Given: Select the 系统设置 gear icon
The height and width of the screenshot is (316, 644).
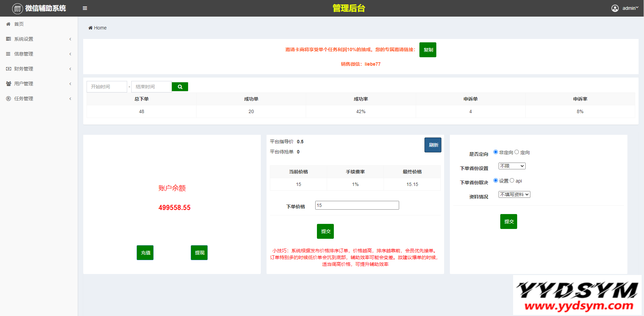Looking at the screenshot, I should [x=8, y=39].
